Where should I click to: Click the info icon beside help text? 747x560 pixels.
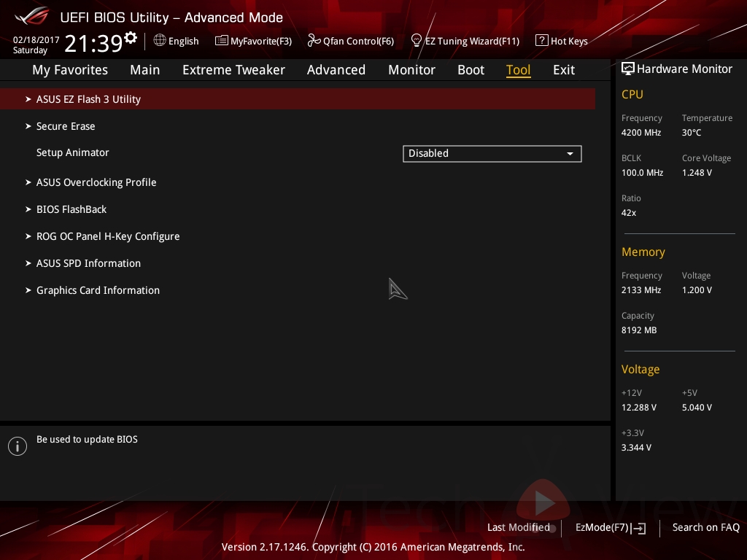click(18, 446)
